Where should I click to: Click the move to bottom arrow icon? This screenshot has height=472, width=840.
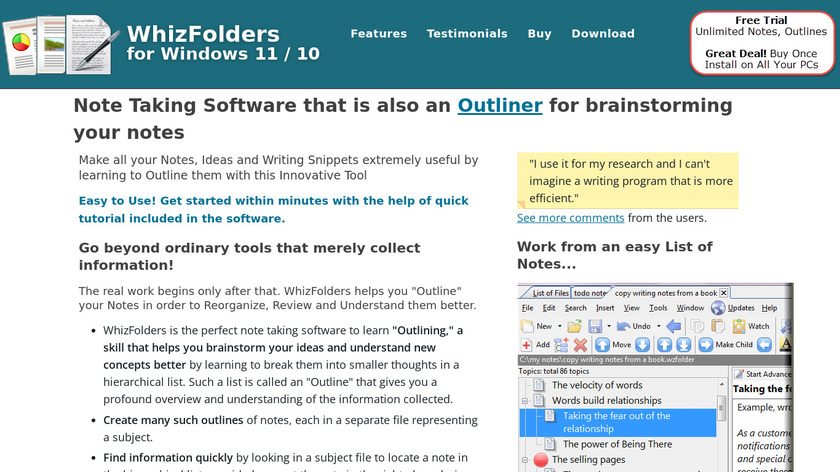coord(684,344)
